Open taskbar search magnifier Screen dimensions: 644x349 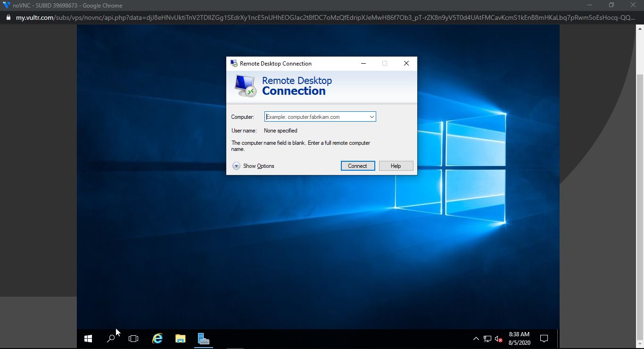point(111,339)
